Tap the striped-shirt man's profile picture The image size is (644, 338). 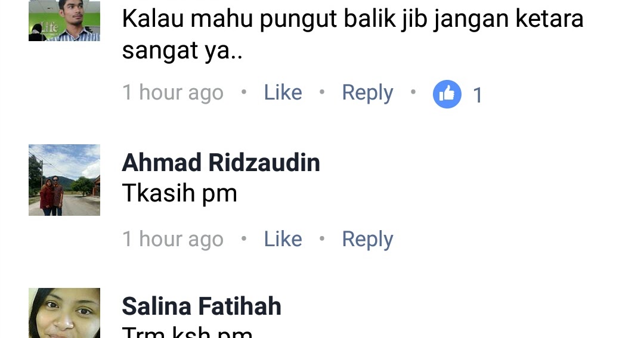64,20
